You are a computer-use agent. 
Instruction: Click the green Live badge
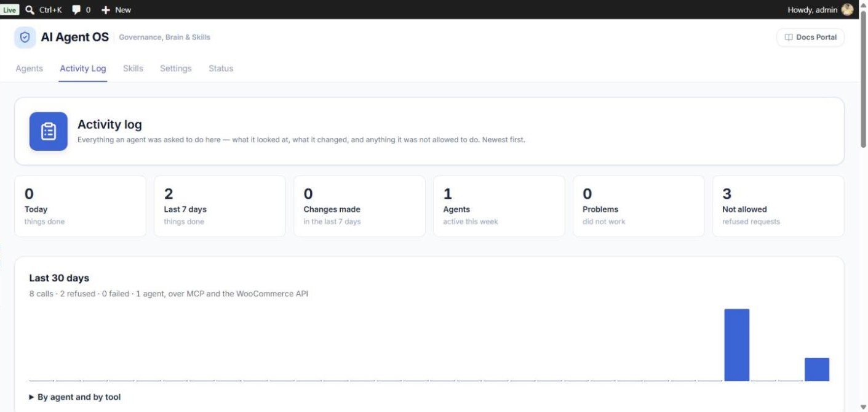10,10
